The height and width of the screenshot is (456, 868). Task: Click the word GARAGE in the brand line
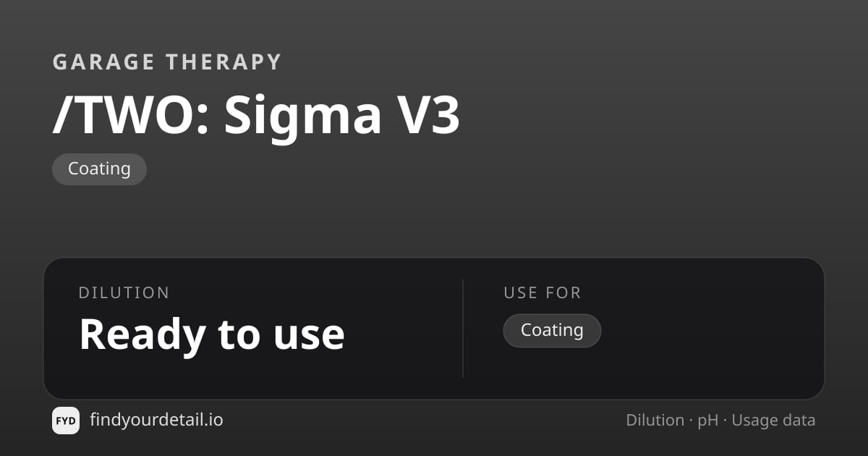coord(103,62)
